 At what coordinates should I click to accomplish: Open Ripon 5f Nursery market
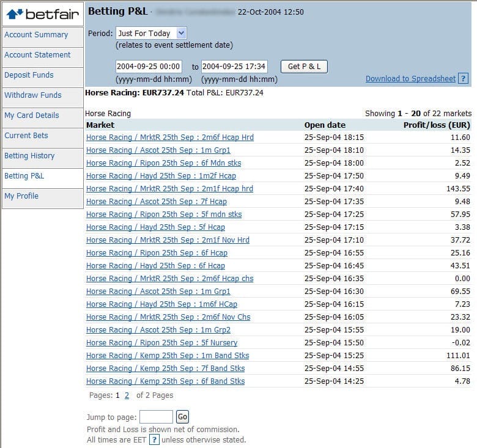pos(162,342)
